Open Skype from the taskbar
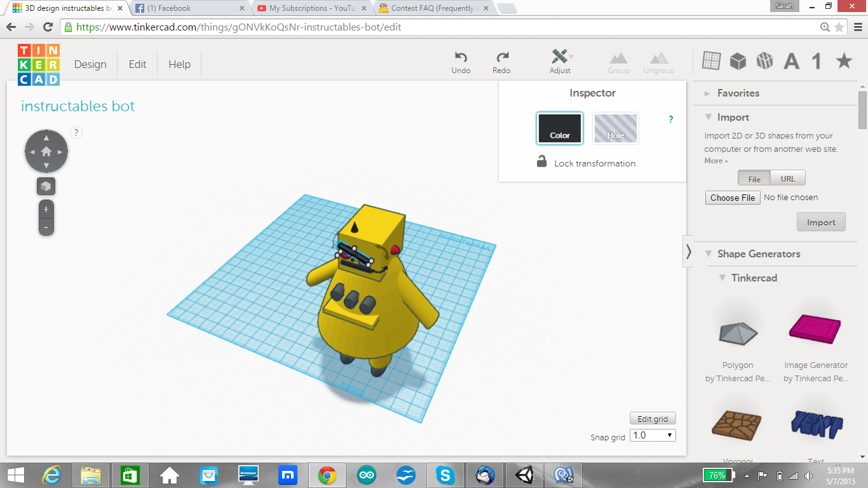 pos(445,475)
